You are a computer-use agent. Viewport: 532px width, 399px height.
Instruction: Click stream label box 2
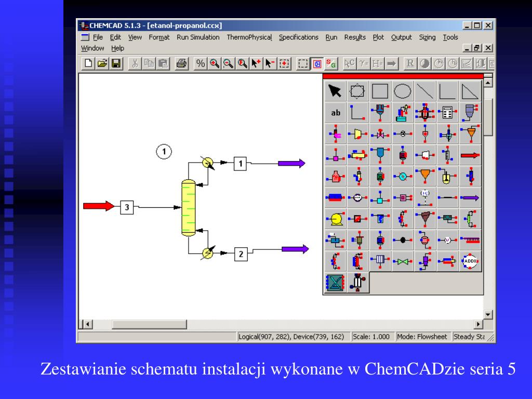coord(241,254)
